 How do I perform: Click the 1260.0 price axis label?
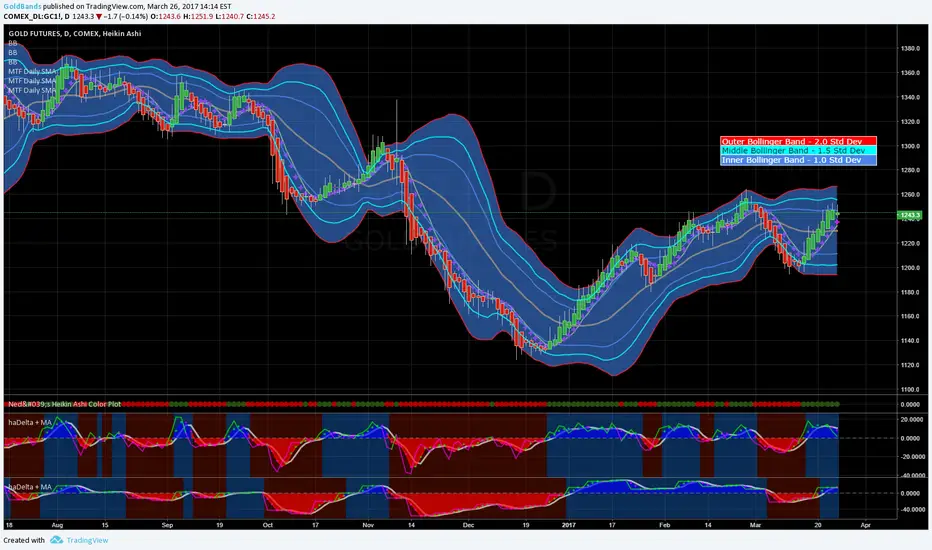point(910,194)
